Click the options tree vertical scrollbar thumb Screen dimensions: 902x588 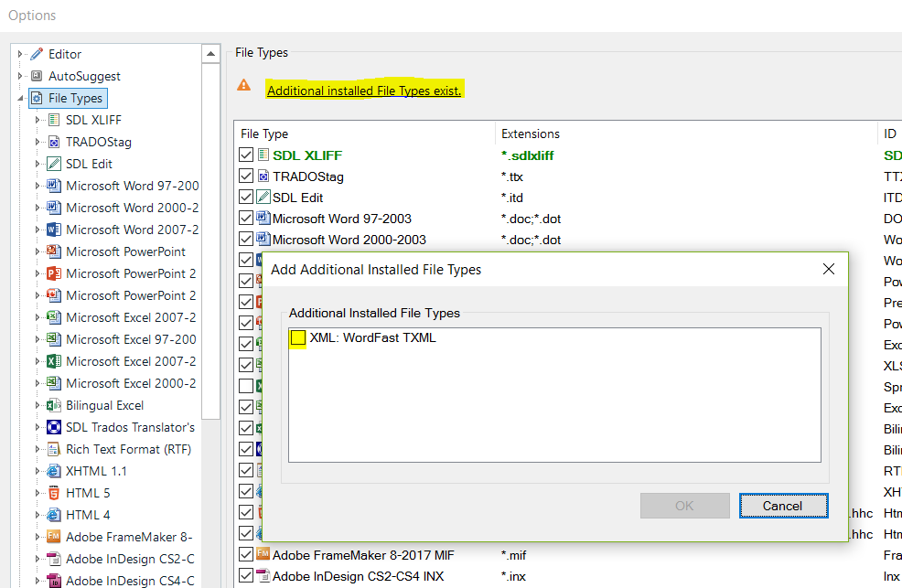coord(210,241)
